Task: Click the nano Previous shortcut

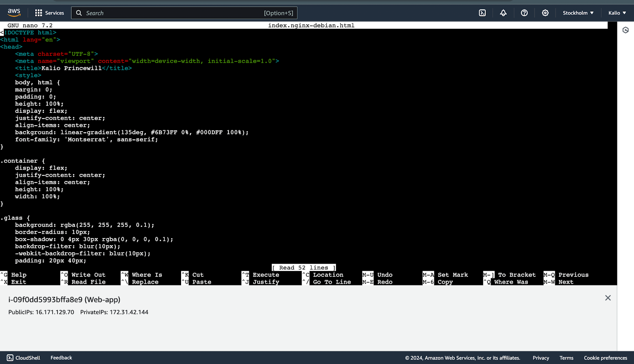Action: tap(566, 275)
